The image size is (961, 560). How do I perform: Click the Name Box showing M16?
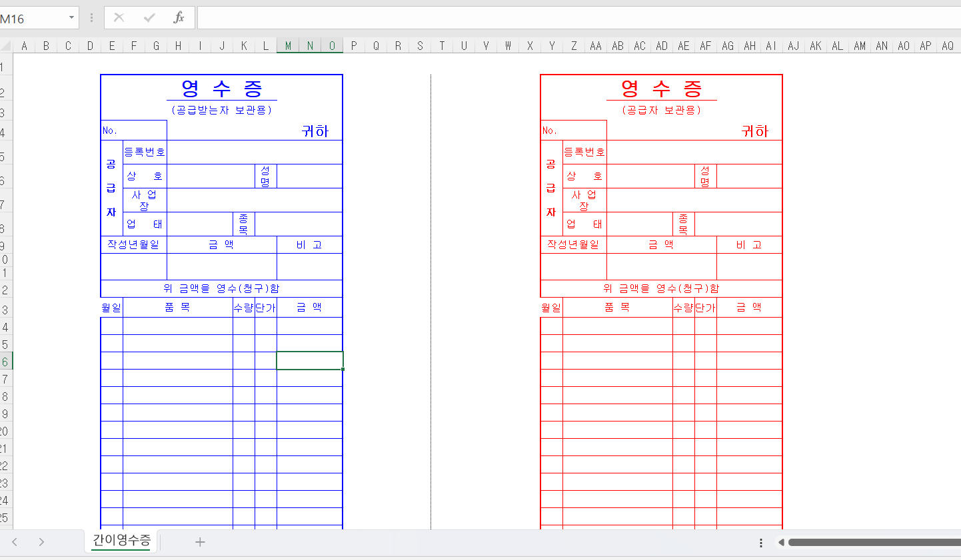click(33, 18)
